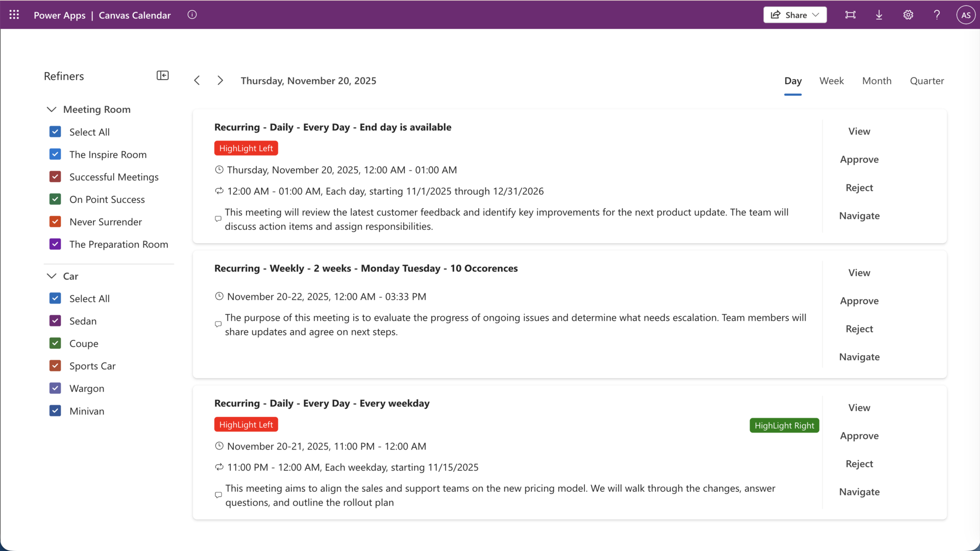Open the settings gear icon

click(908, 15)
